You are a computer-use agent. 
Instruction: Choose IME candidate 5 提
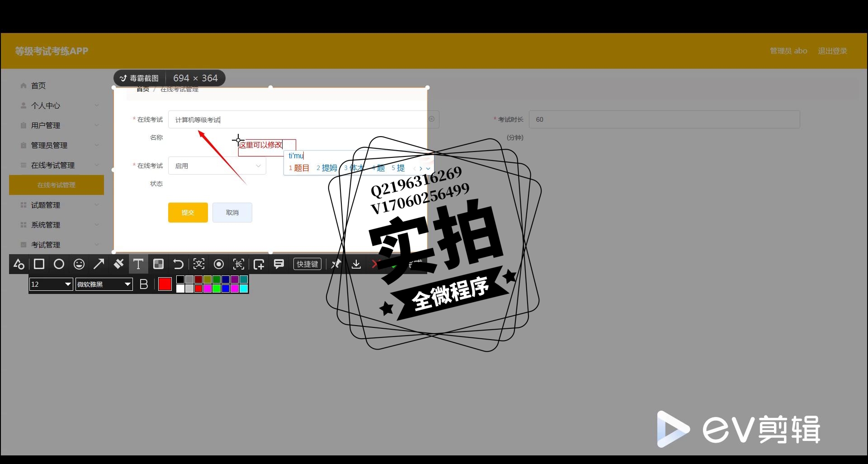(x=398, y=168)
